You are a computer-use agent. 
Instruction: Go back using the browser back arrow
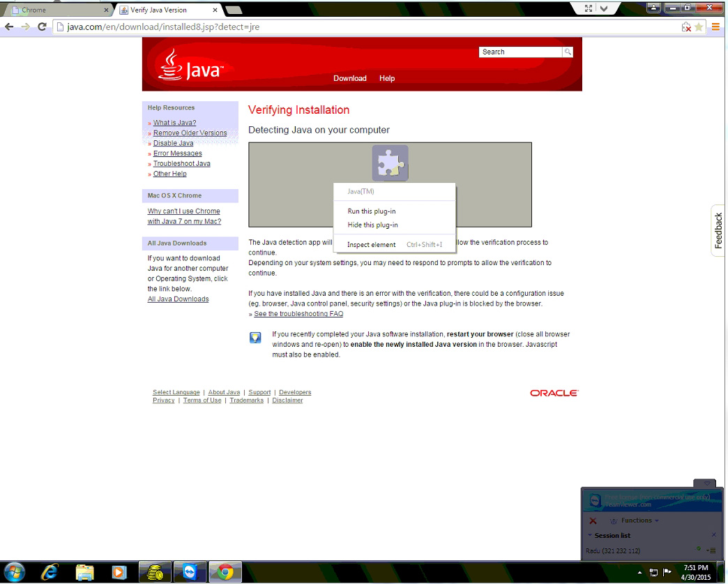point(9,27)
